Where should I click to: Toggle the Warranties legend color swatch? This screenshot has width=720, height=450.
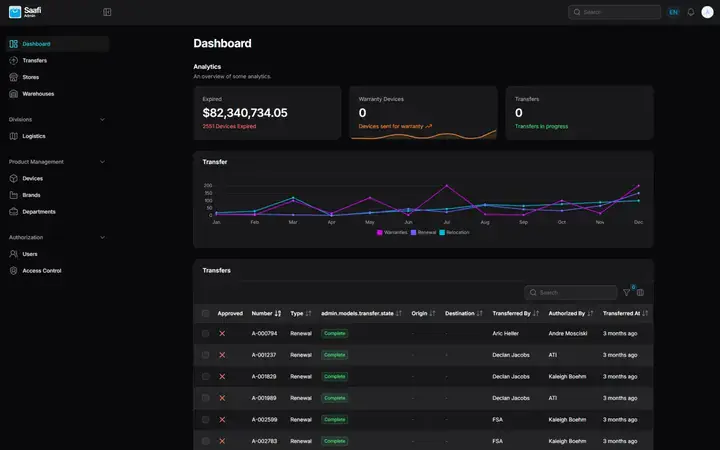pos(380,232)
